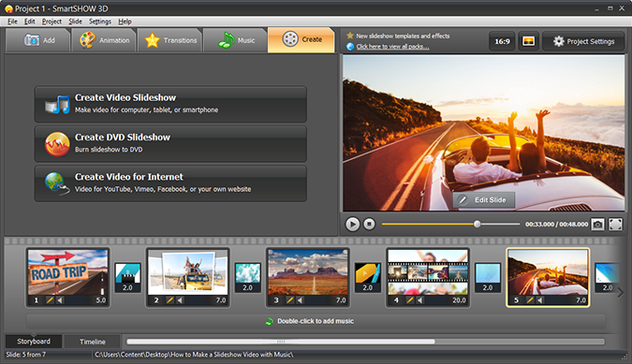
Task: Play the slideshow preview
Action: [x=352, y=225]
